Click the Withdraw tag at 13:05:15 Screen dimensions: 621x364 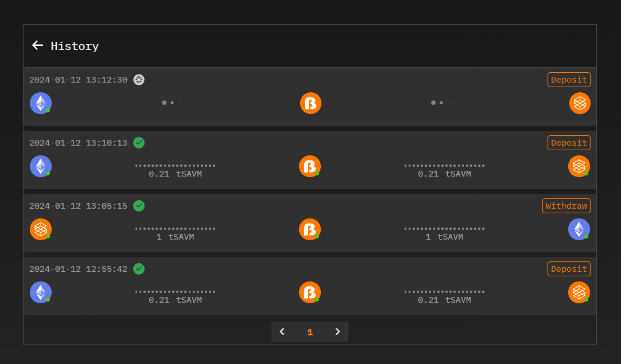click(566, 206)
